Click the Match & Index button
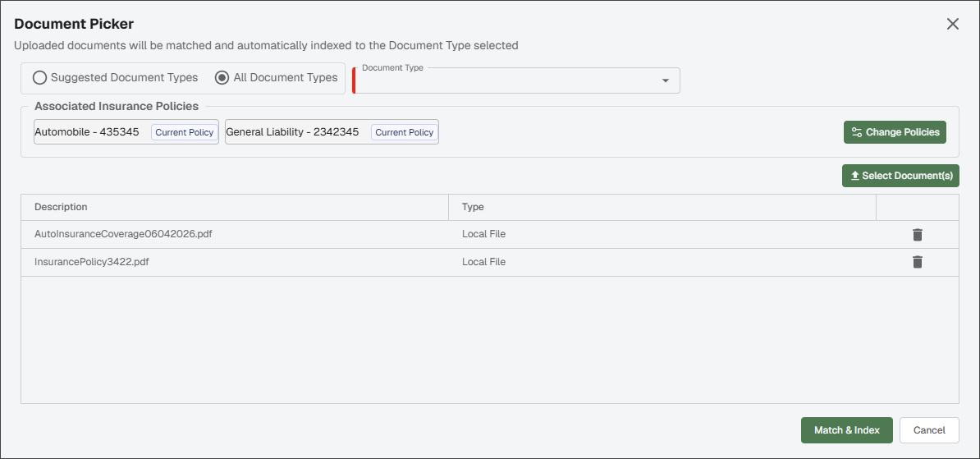 (847, 430)
